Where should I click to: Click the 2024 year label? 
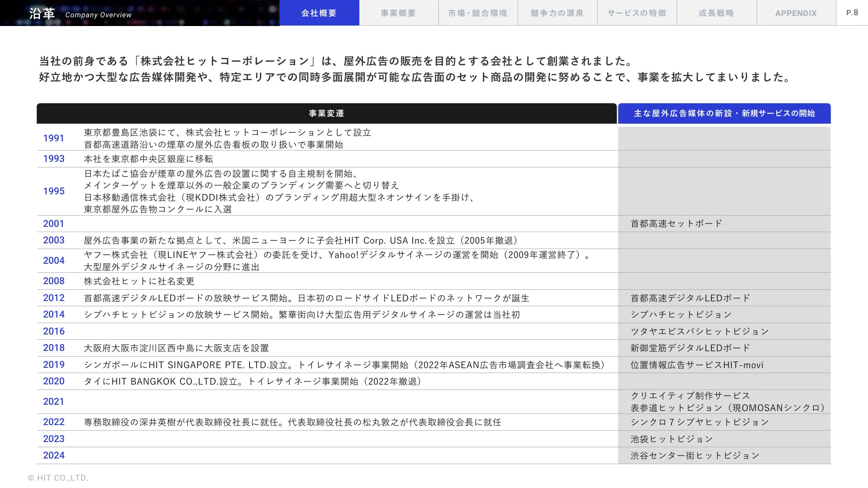tap(54, 455)
